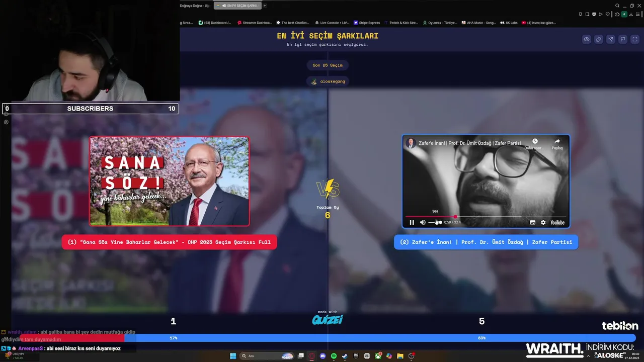Screen dimensions: 644x362
Task: Click the Paylaş share icon
Action: click(557, 144)
